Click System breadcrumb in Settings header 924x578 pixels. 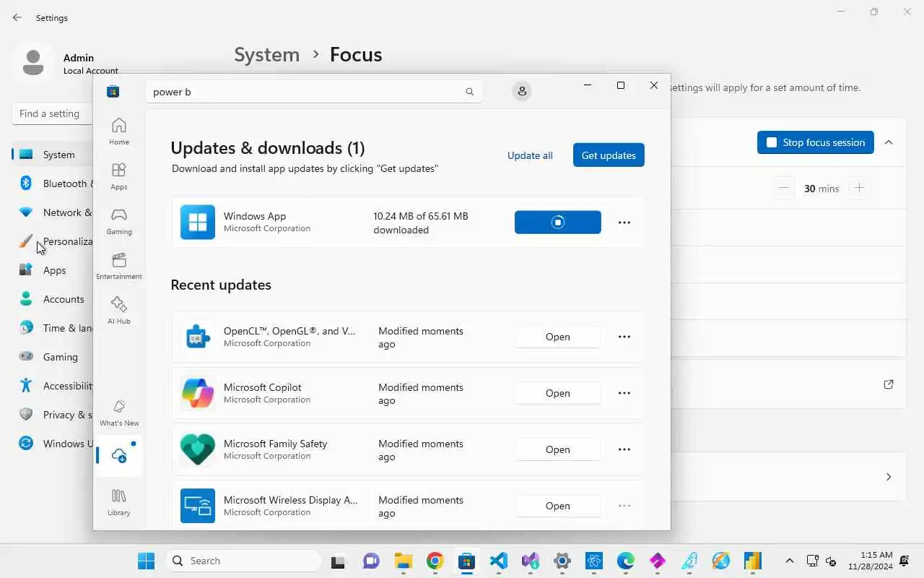tap(266, 55)
